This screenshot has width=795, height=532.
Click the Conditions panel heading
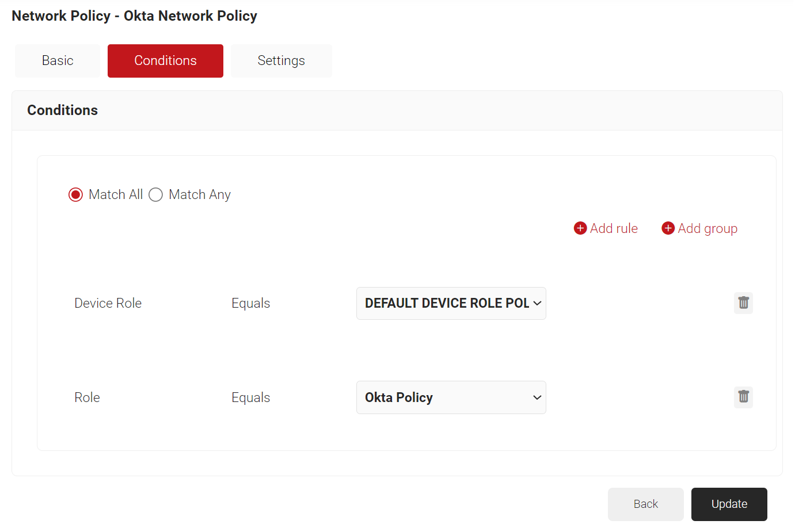[x=63, y=110]
